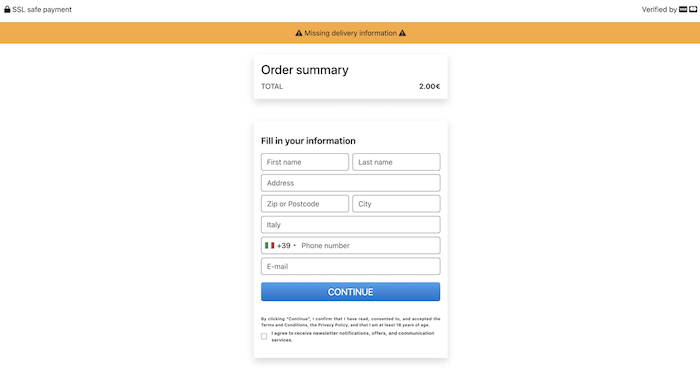Select the Zip or Postcode field
700x372 pixels.
point(305,204)
